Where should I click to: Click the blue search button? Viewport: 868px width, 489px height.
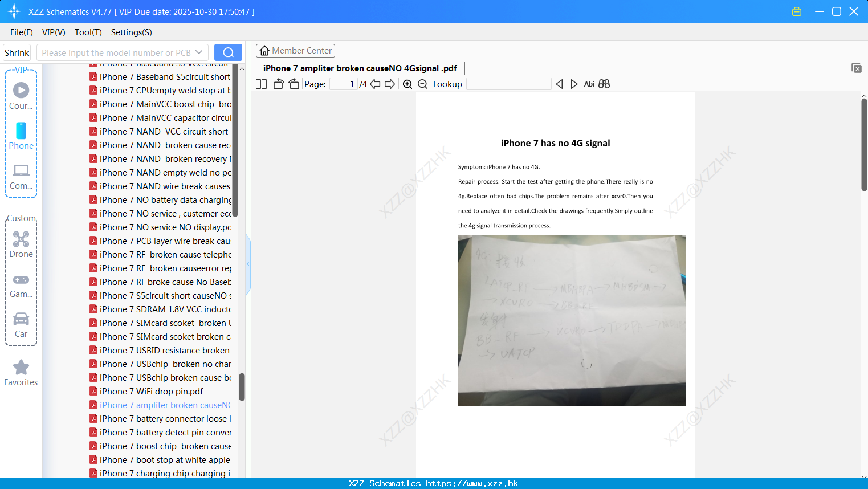(228, 52)
